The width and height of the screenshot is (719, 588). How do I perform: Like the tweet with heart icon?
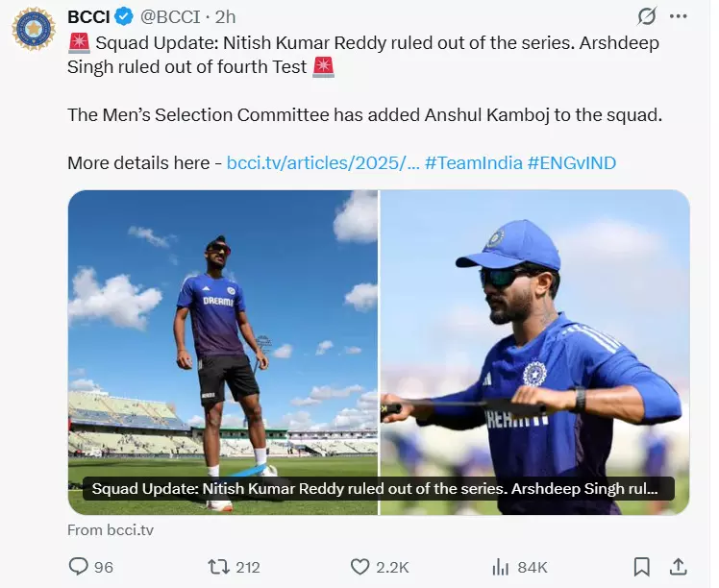360,567
